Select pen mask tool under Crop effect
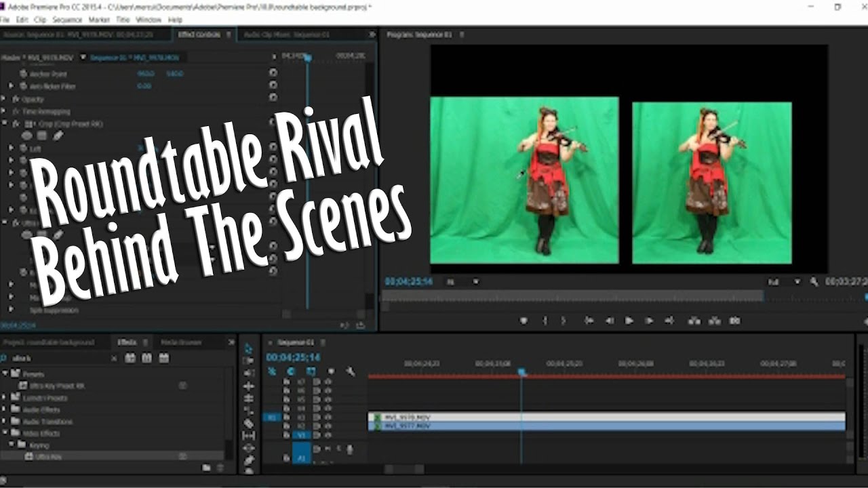This screenshot has width=868, height=488. pyautogui.click(x=58, y=136)
